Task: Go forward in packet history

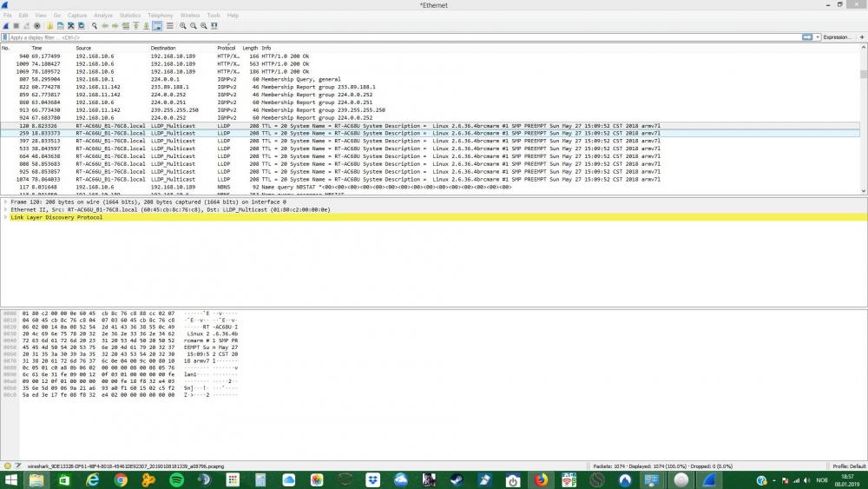Action: [115, 26]
